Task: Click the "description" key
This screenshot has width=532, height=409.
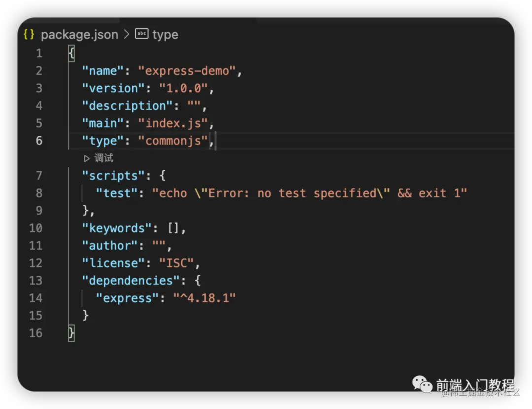Action: click(127, 105)
